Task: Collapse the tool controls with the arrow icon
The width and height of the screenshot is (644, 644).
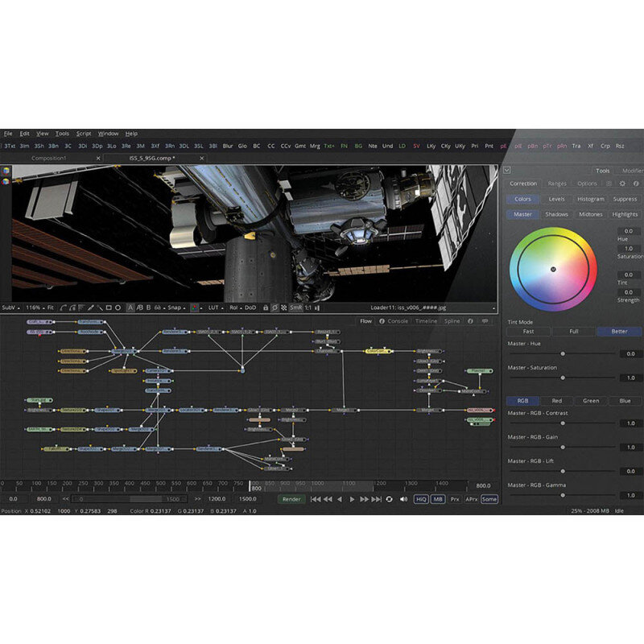Action: 506,170
